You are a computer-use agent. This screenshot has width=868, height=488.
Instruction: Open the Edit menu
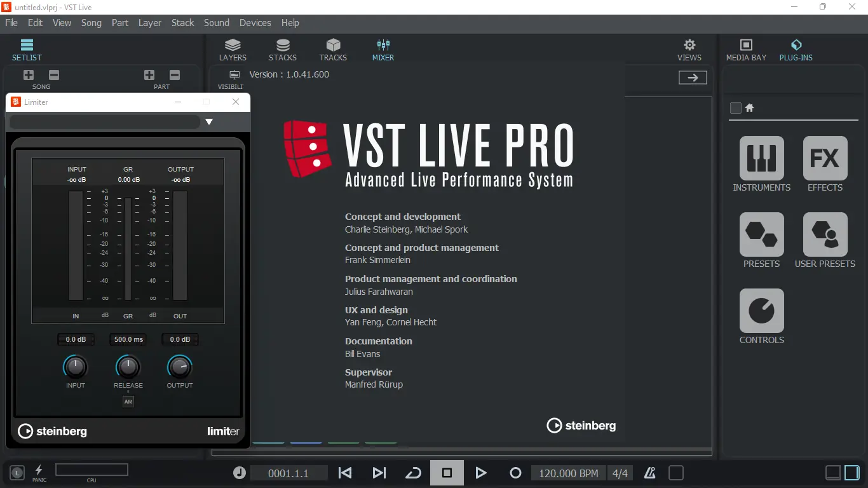(x=35, y=23)
